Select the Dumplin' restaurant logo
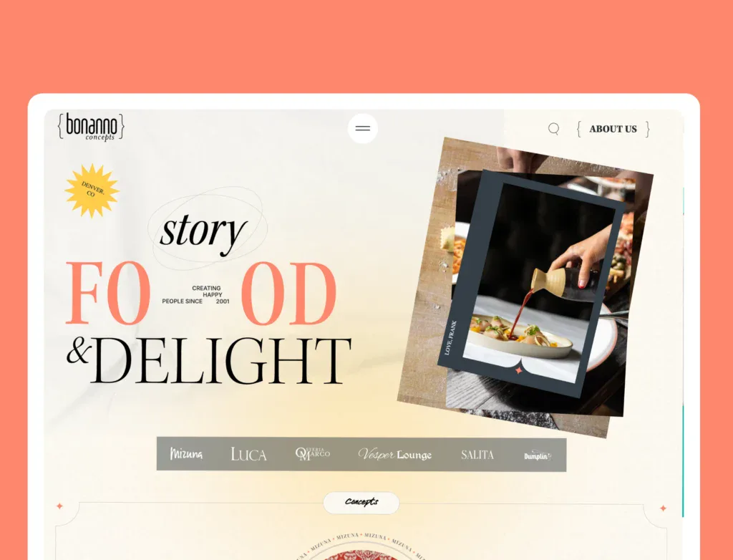 (x=537, y=455)
